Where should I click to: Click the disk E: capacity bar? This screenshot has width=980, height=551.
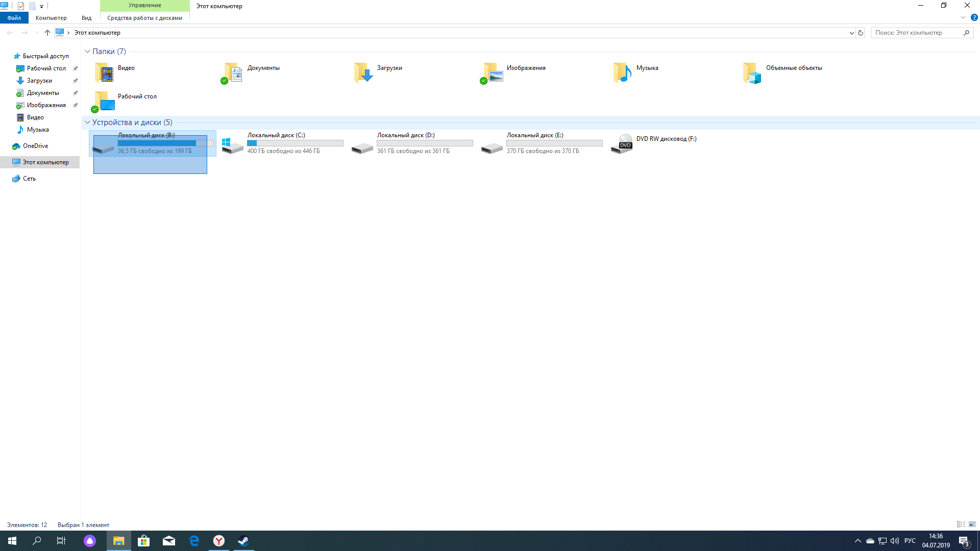554,143
